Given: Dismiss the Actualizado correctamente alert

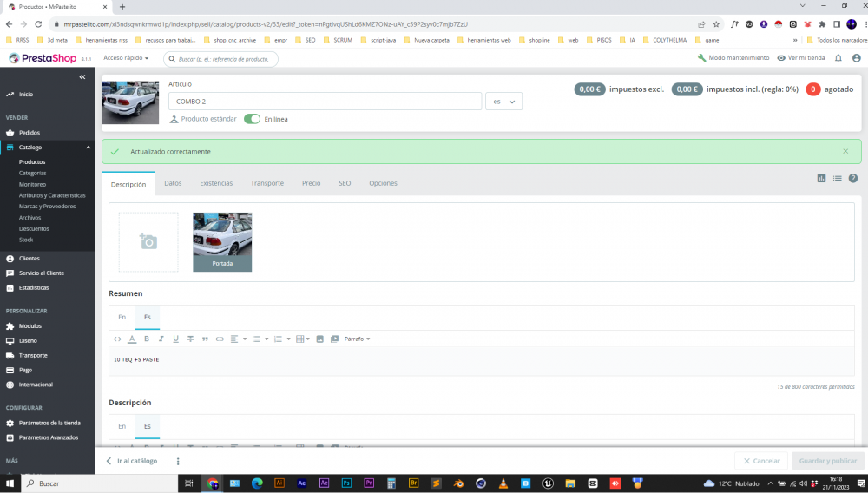Looking at the screenshot, I should pyautogui.click(x=845, y=151).
